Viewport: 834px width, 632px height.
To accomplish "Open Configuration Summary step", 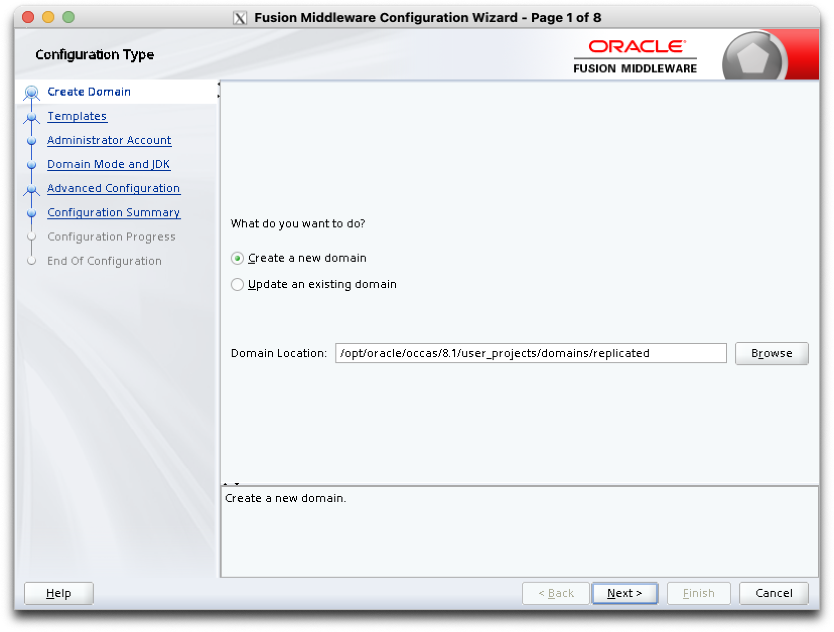I will tap(113, 213).
